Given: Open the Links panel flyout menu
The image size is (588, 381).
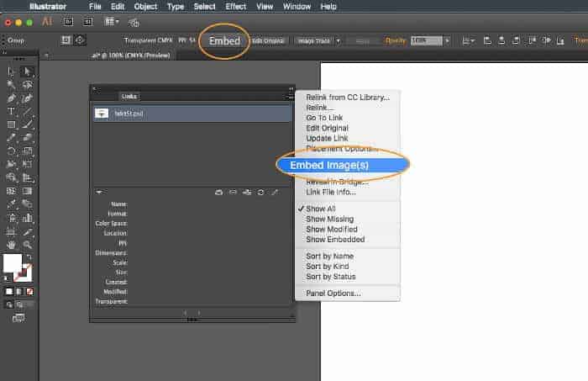Looking at the screenshot, I should pos(290,97).
